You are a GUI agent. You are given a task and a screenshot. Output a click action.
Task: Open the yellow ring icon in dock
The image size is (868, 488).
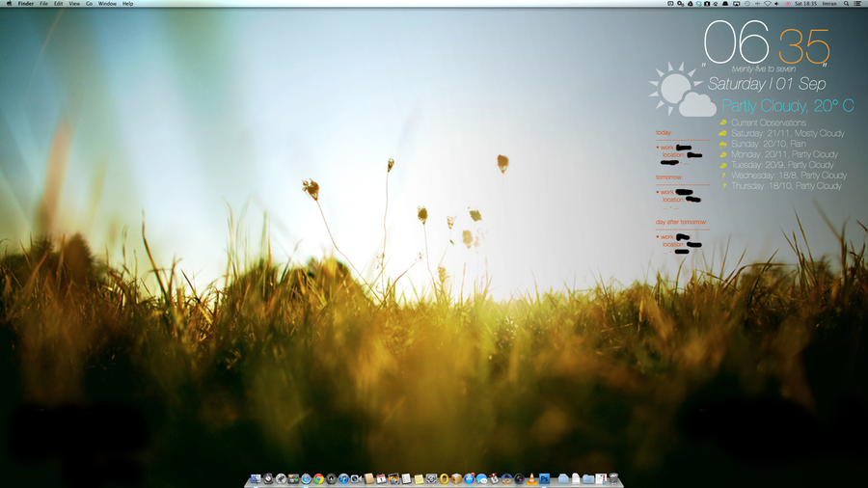point(444,478)
